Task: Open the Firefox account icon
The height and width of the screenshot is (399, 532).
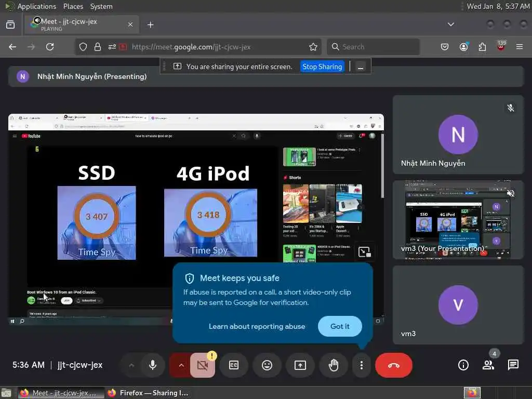Action: coord(463,47)
